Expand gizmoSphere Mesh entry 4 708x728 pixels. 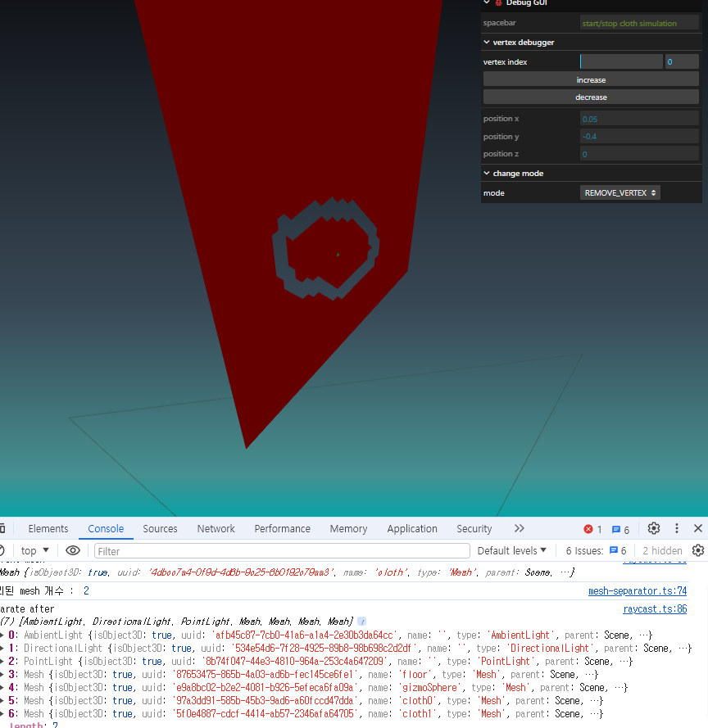click(2, 687)
